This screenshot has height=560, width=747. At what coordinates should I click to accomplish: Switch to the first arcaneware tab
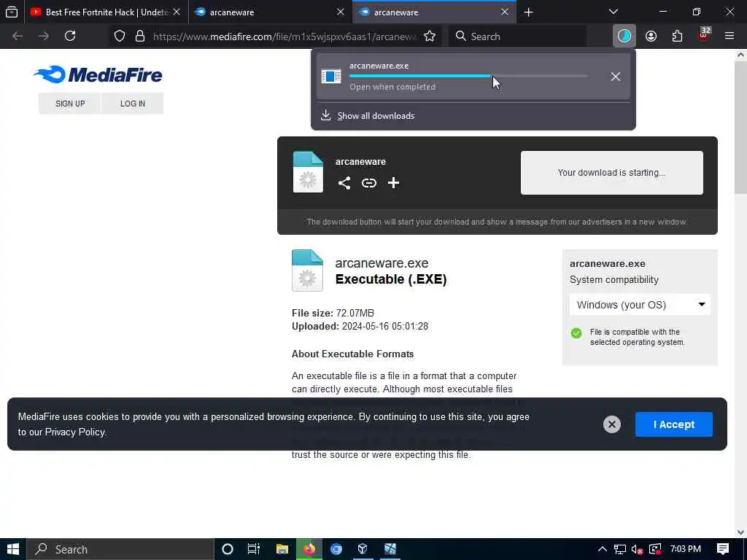click(270, 12)
